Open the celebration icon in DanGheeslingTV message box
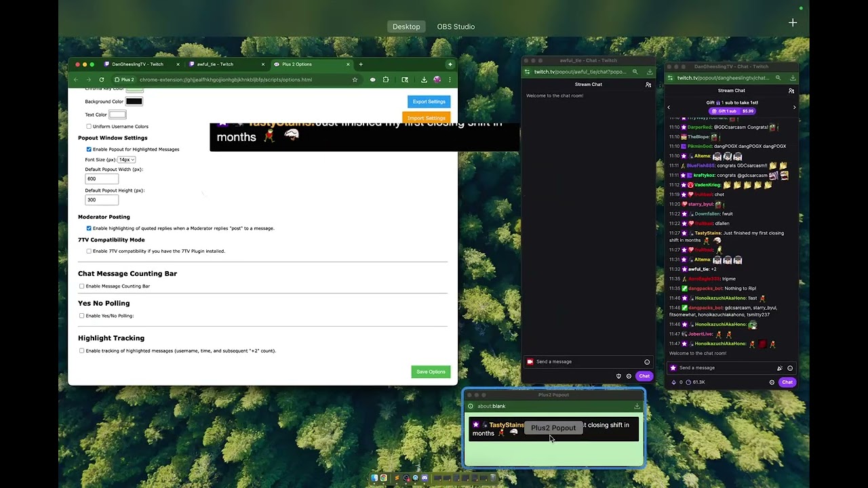Image resolution: width=868 pixels, height=488 pixels. coord(779,368)
